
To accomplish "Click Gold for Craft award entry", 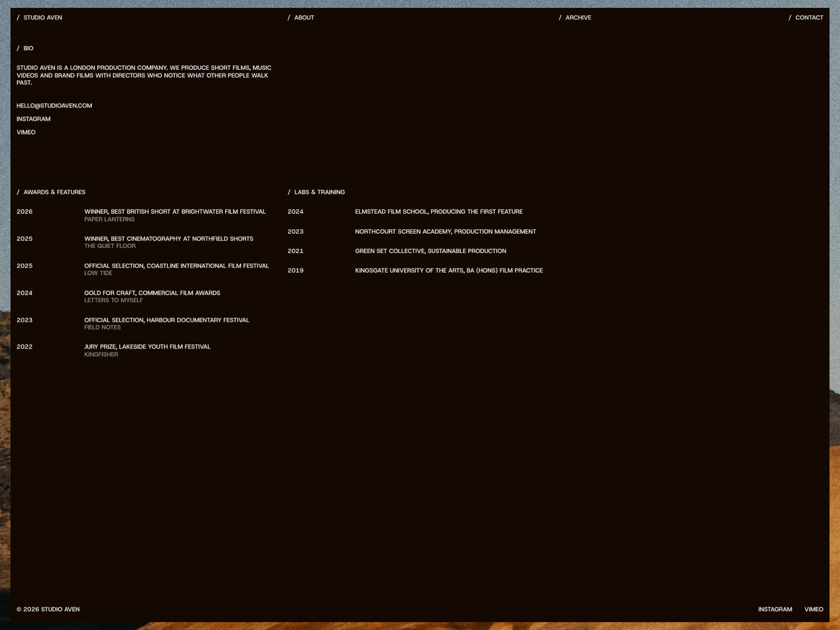I will pos(152,293).
